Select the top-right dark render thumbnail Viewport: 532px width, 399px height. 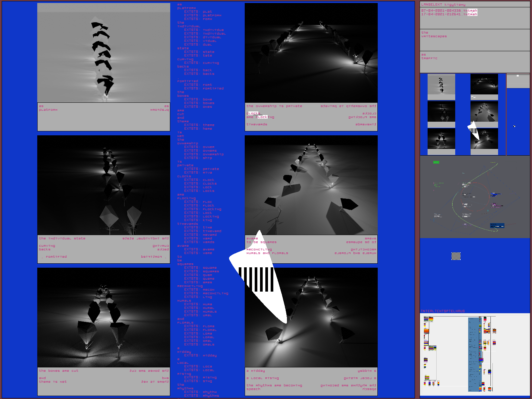point(484,86)
